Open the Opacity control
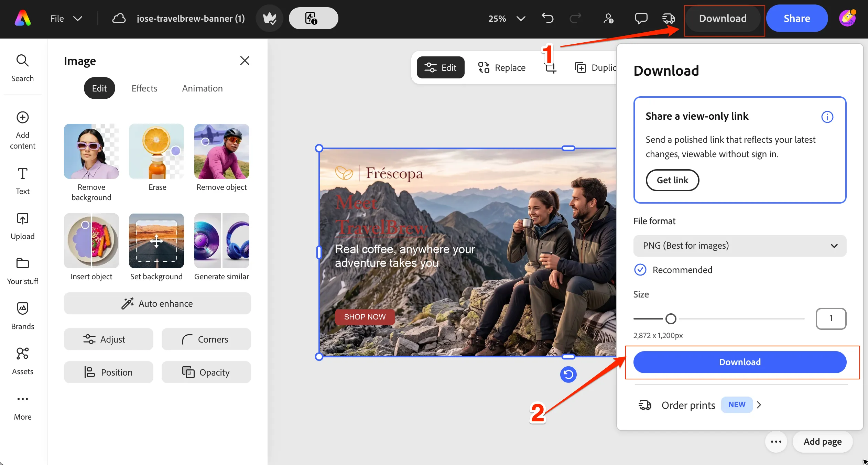The width and height of the screenshot is (868, 465). [206, 372]
